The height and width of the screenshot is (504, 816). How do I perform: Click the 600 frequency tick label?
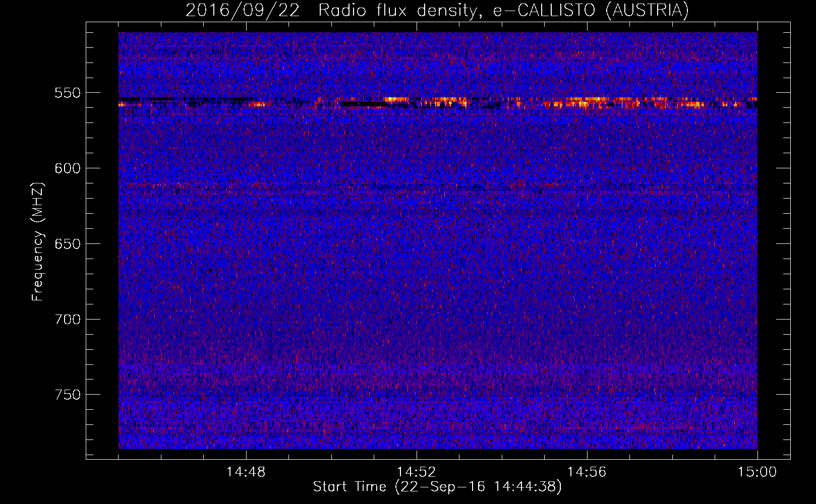coord(68,168)
